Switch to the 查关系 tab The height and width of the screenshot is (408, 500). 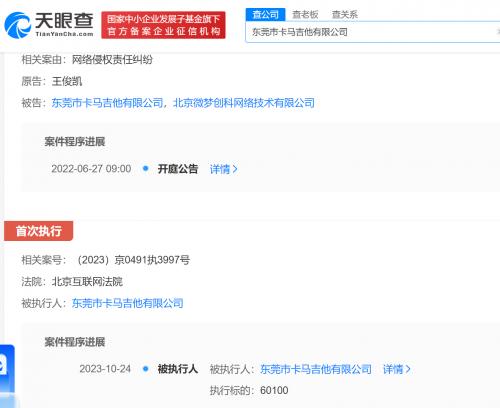click(345, 14)
